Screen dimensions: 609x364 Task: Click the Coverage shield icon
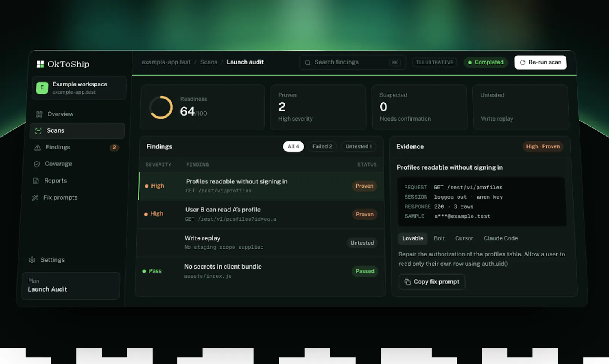(37, 164)
